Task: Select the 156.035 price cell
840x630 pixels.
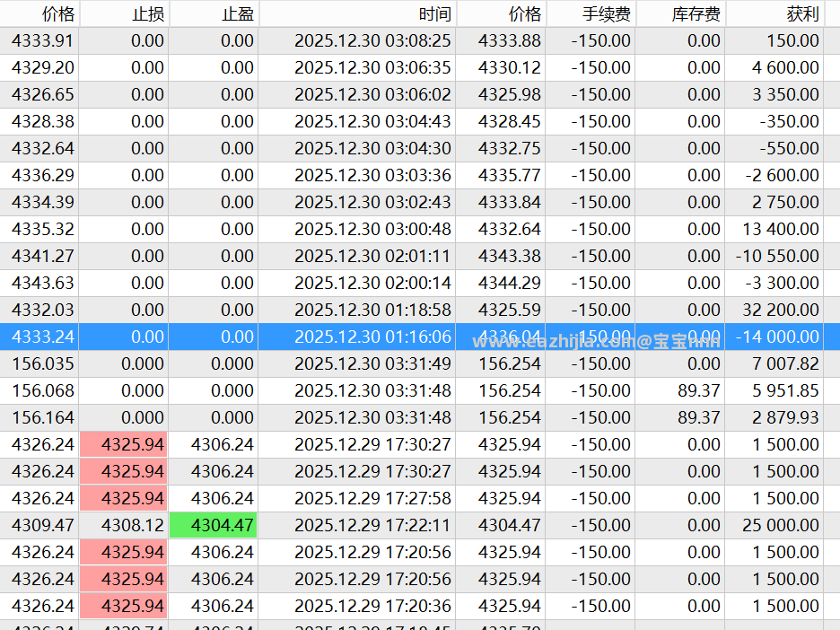Action: click(x=43, y=363)
